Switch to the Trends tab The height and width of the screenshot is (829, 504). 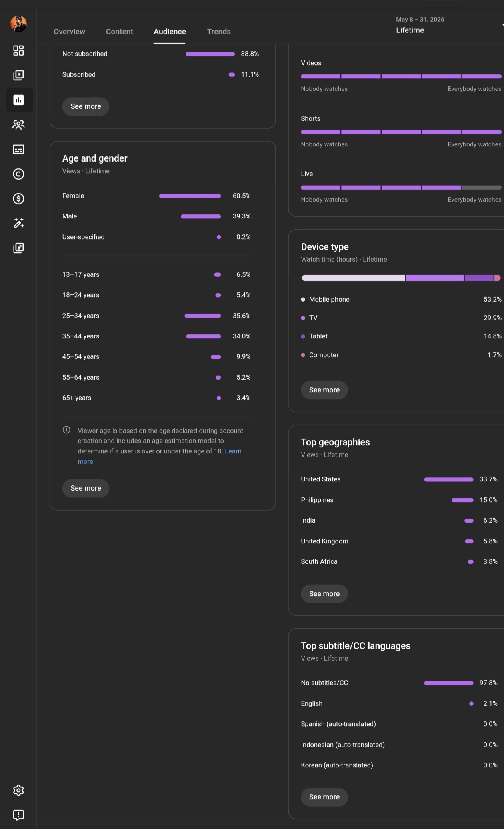(x=219, y=32)
